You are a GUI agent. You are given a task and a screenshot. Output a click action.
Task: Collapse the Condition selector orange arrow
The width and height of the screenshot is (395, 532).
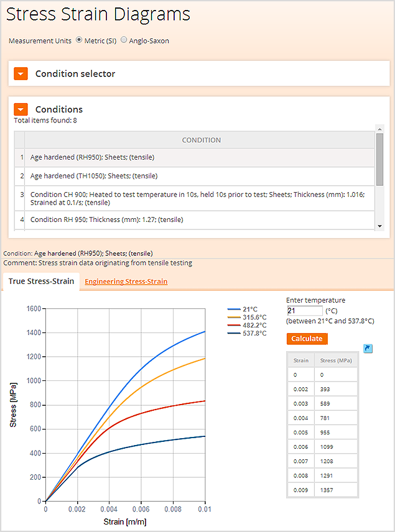click(21, 73)
